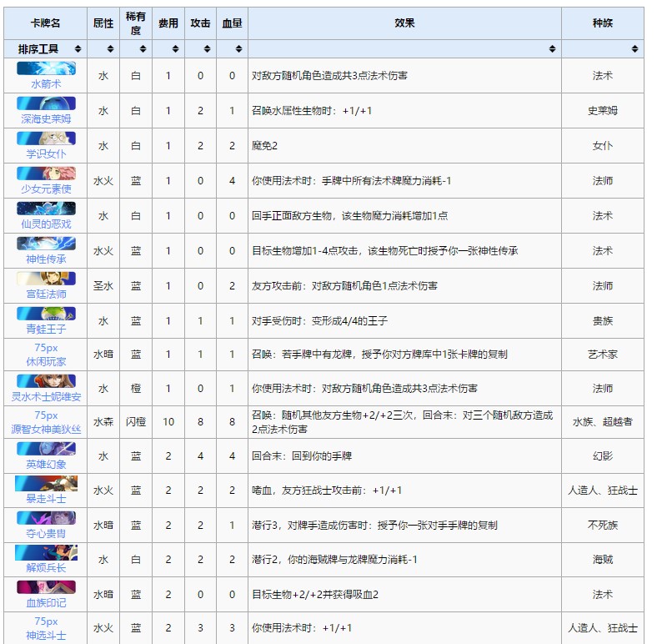
Task: Follow the 神选斗士 card name link
Action: pyautogui.click(x=46, y=636)
